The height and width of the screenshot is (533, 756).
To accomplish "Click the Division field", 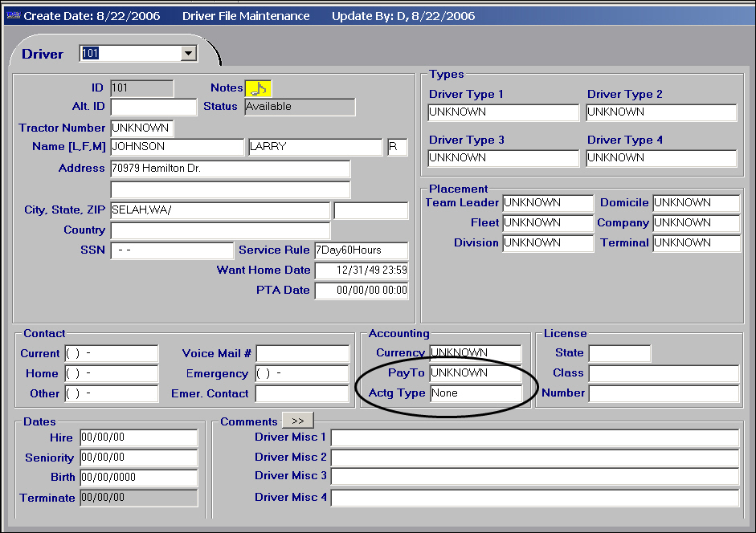I will [x=548, y=243].
